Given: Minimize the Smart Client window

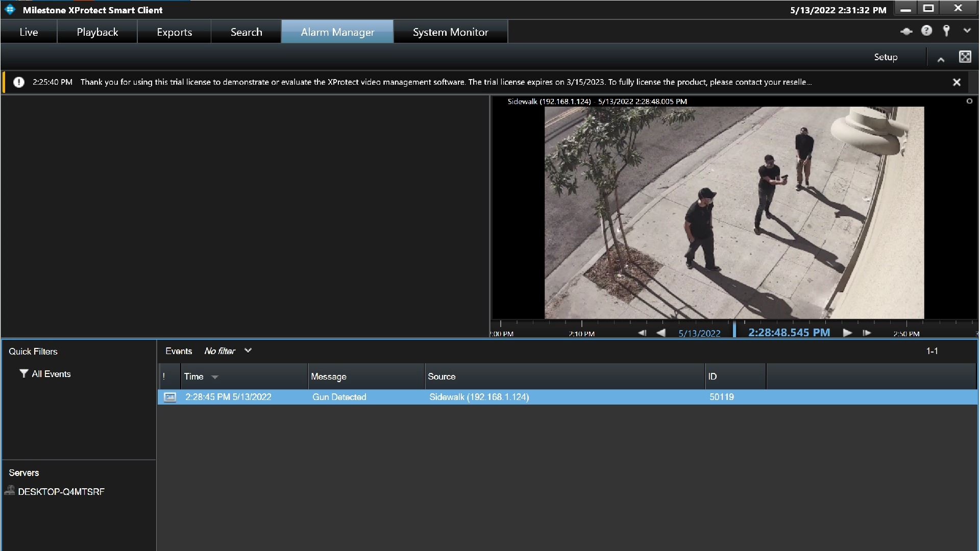Looking at the screenshot, I should [x=905, y=9].
